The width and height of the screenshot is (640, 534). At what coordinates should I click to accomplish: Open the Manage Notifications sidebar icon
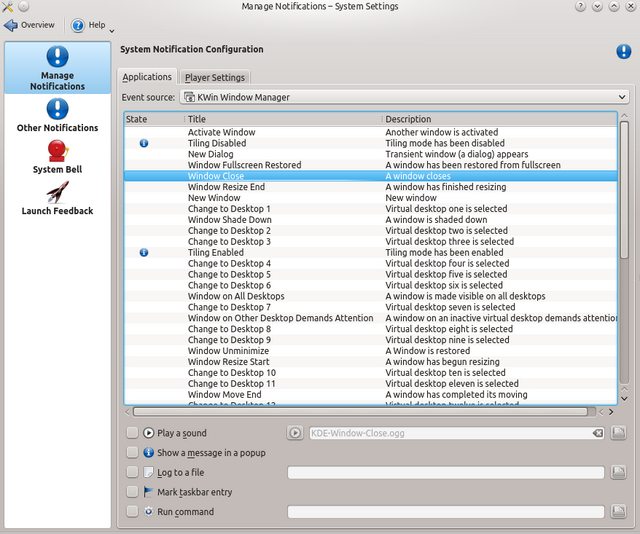[x=57, y=68]
